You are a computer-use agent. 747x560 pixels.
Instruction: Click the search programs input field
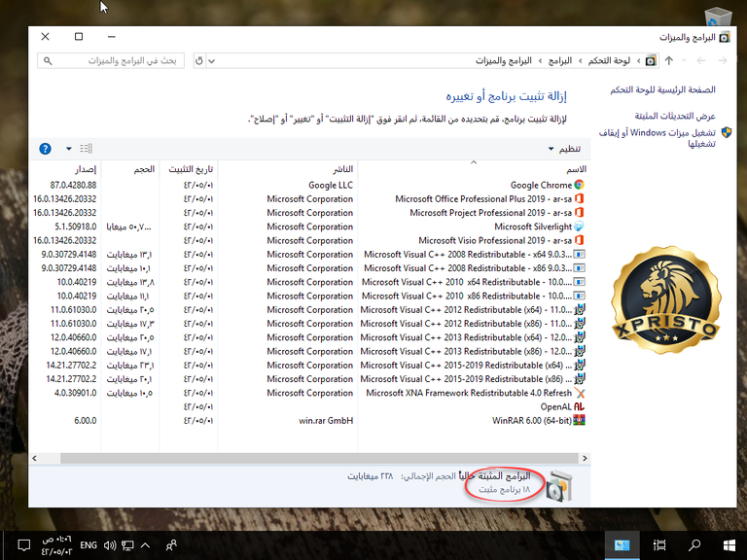tap(111, 60)
